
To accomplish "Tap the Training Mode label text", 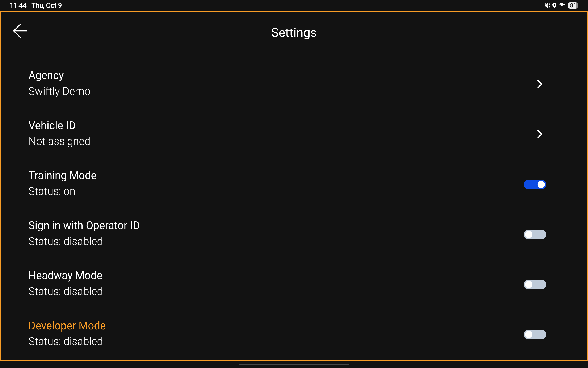I will click(x=63, y=175).
